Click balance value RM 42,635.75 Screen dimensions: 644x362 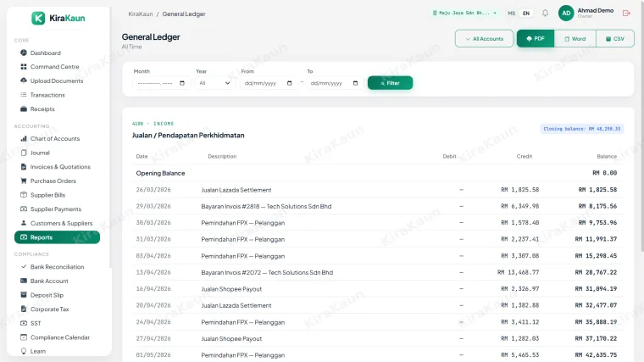[596, 354]
